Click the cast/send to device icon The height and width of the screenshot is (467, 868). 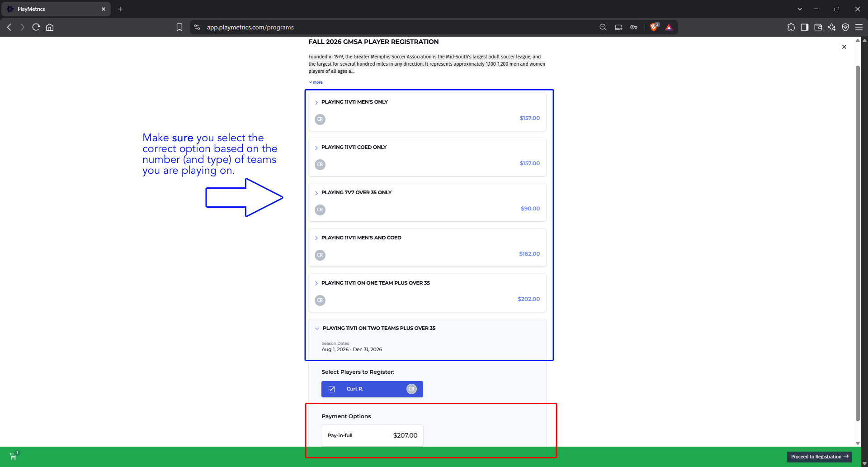pyautogui.click(x=618, y=27)
